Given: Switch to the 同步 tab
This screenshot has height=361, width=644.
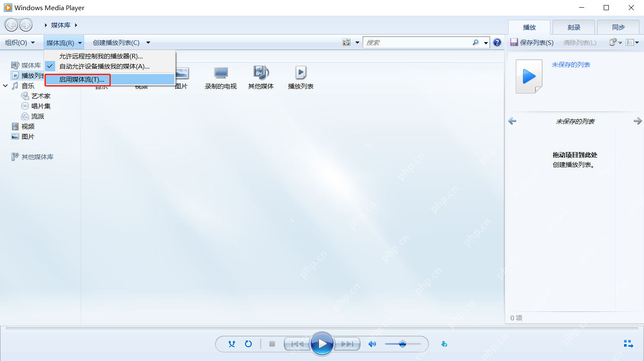Looking at the screenshot, I should (x=618, y=27).
